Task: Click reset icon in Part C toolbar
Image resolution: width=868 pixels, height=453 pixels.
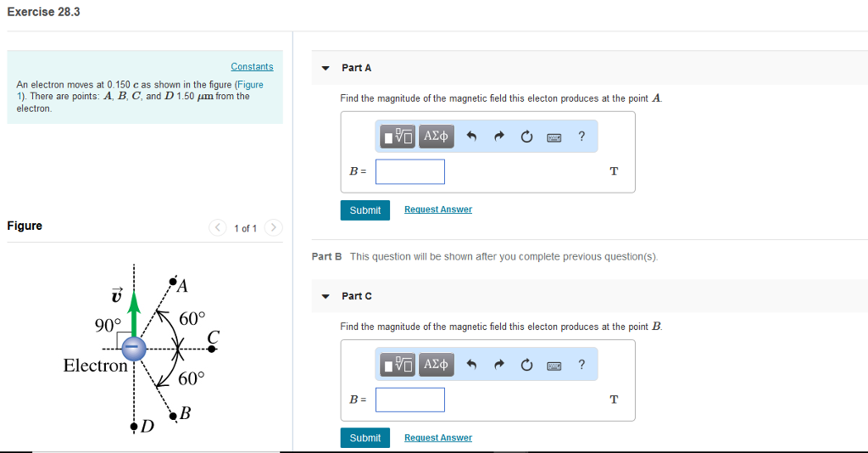Action: [x=526, y=365]
